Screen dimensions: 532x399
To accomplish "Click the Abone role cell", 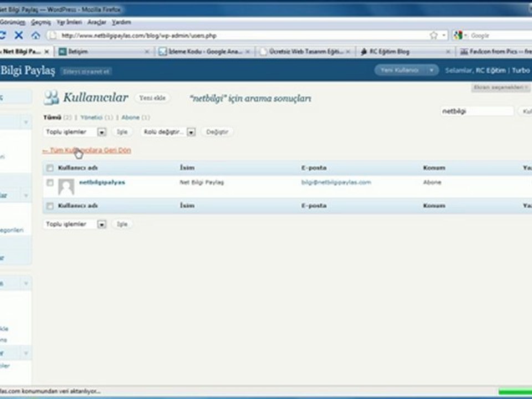I will pyautogui.click(x=432, y=182).
